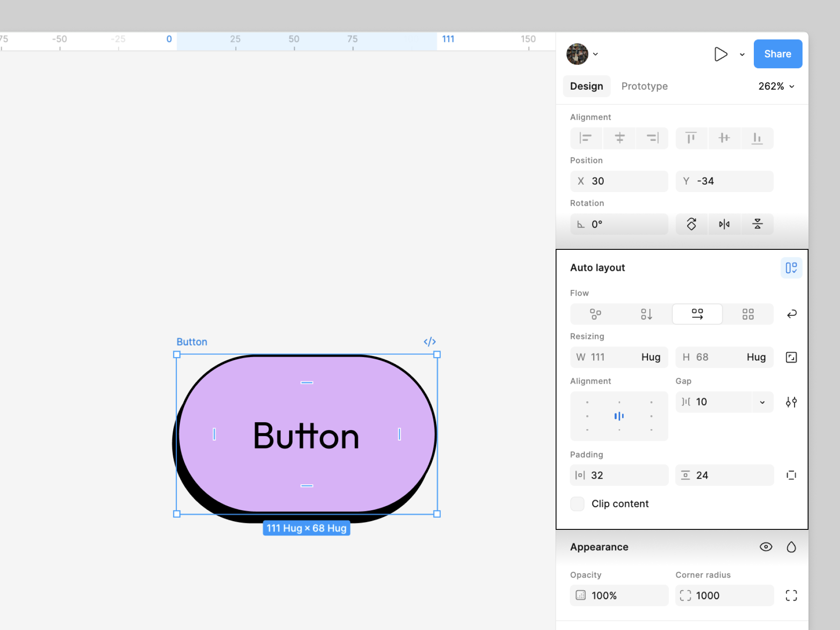Click the blue Share button
The image size is (840, 630).
pyautogui.click(x=777, y=54)
